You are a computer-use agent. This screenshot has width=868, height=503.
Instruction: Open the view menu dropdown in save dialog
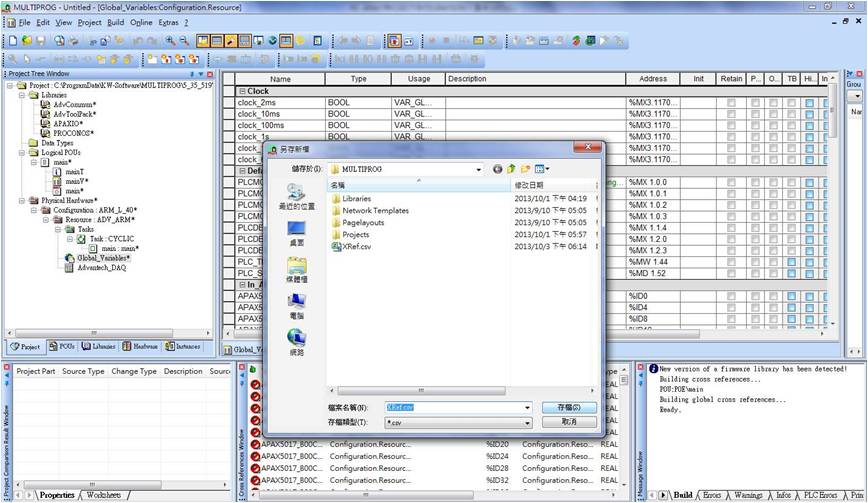coord(547,169)
